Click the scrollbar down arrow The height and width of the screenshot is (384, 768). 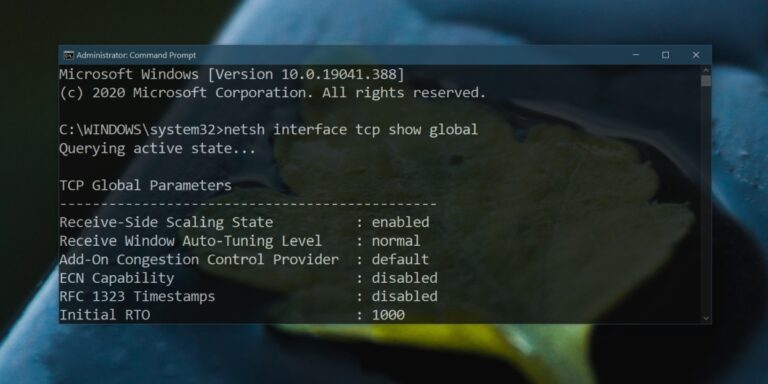coord(706,318)
